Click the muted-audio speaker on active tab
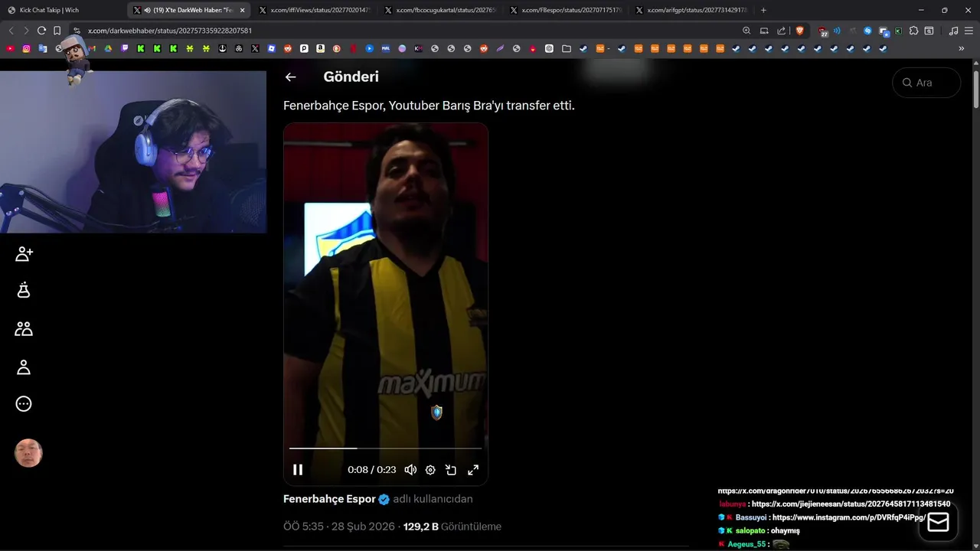Viewport: 980px width, 551px height. coord(147,10)
